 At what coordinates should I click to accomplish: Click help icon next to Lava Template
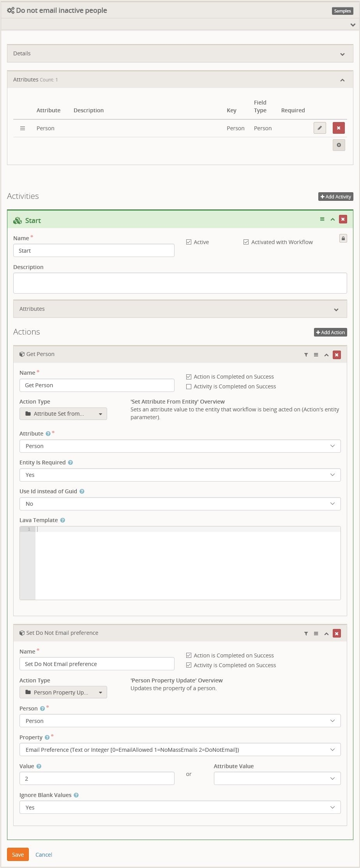pyautogui.click(x=63, y=520)
